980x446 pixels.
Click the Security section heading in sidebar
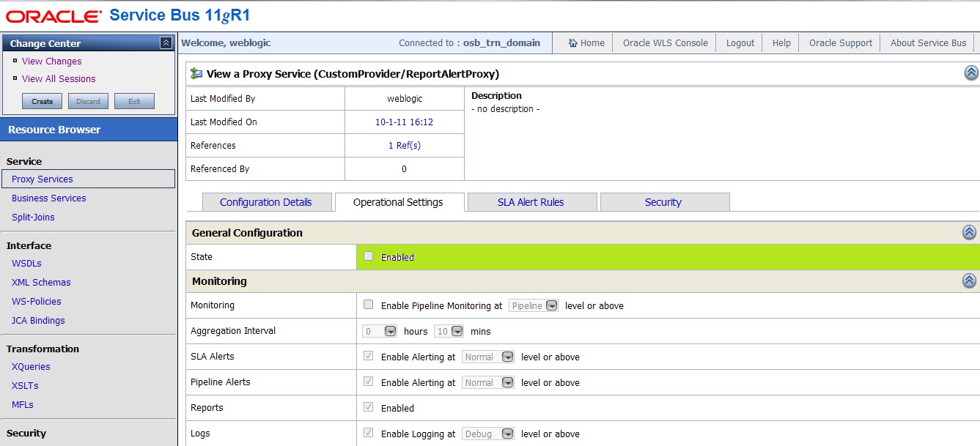(26, 434)
